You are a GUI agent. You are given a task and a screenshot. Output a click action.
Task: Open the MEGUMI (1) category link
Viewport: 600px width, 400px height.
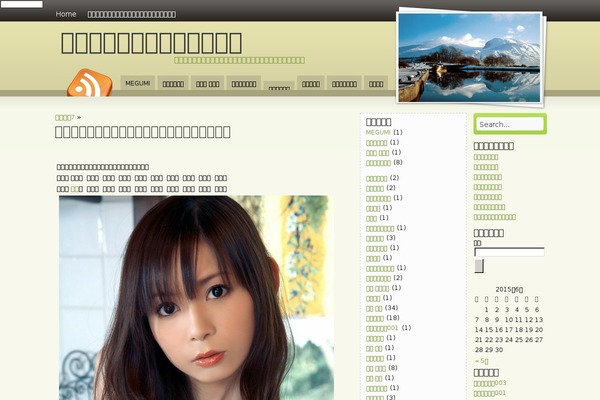378,132
